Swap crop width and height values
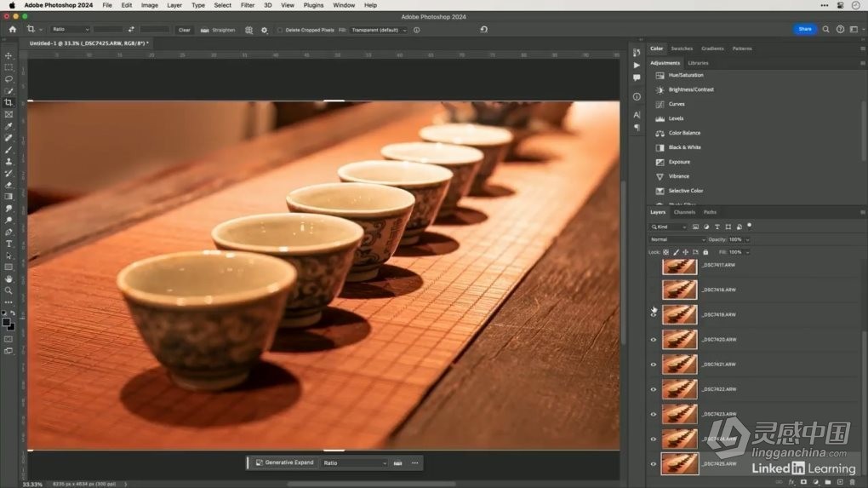The image size is (868, 488). [x=131, y=29]
